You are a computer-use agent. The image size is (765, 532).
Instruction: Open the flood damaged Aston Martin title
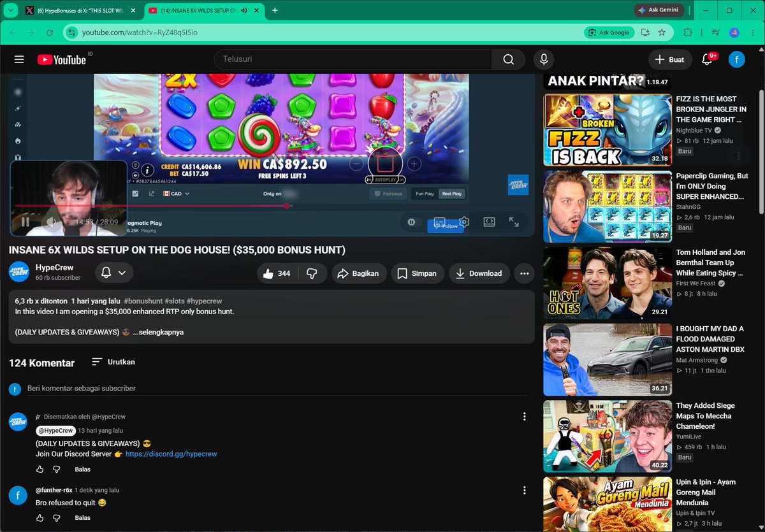(x=710, y=339)
